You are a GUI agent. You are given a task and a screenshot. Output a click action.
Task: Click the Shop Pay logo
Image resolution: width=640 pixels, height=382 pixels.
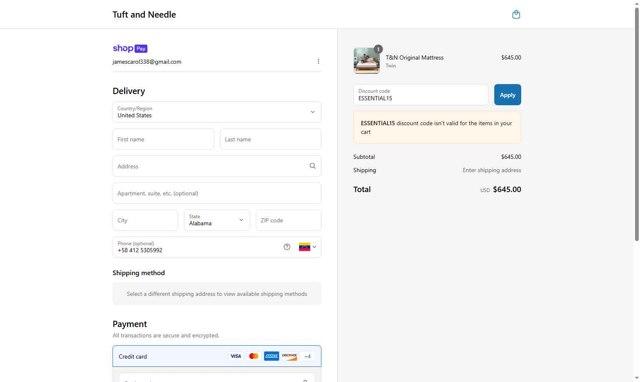coord(130,48)
